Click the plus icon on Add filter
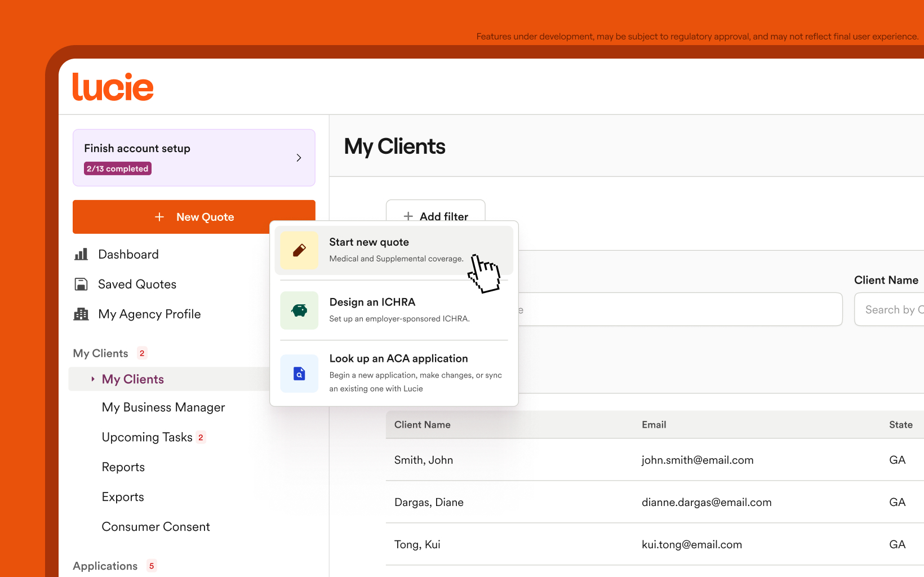The height and width of the screenshot is (577, 924). 408,216
